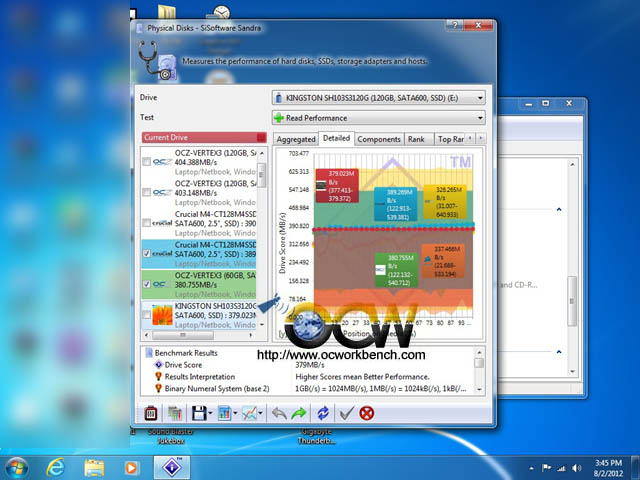This screenshot has height=480, width=640.
Task: Open the truncated Top Rar tab
Action: (x=450, y=139)
